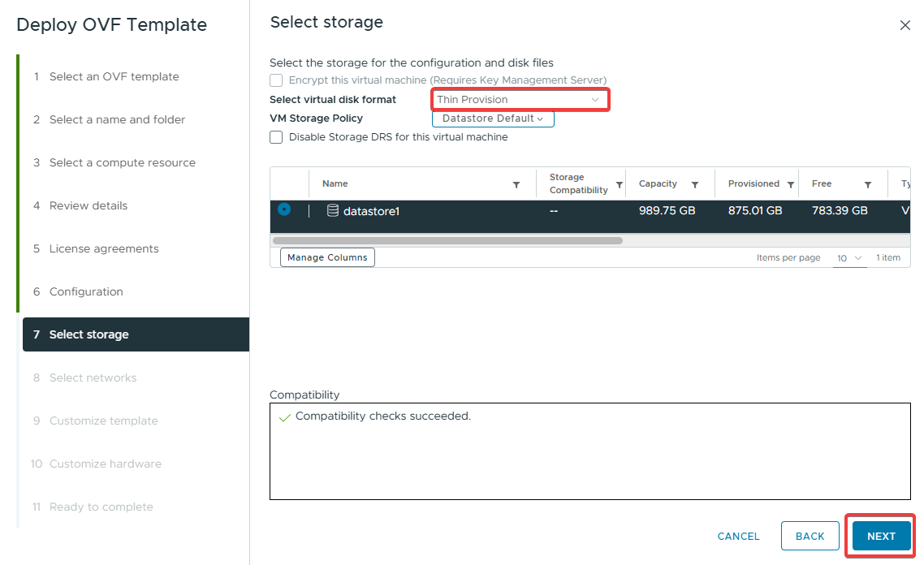
Task: Jump to step 1 Select an OVF template
Action: tap(114, 76)
